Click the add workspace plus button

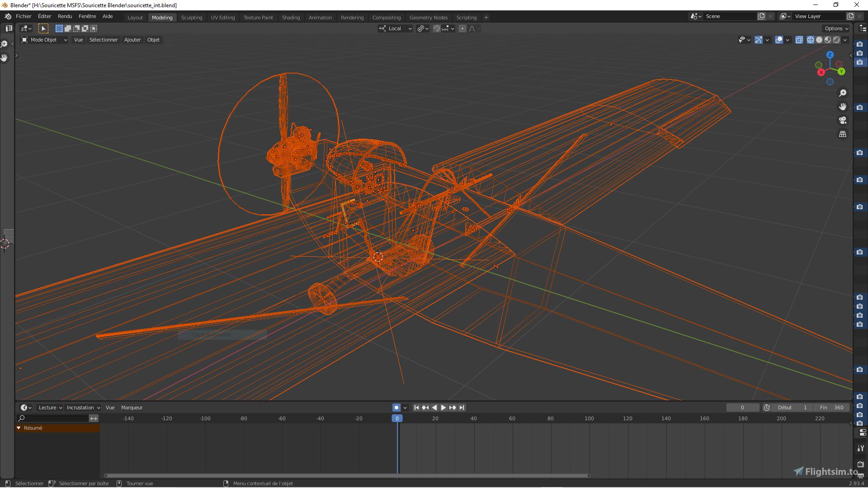pyautogui.click(x=486, y=18)
